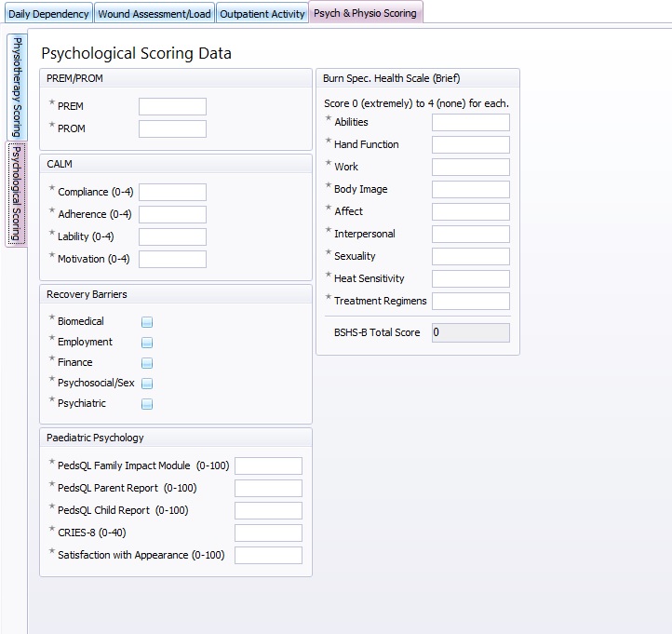Select the Interpersonal score field
This screenshot has width=672, height=634.
(x=471, y=234)
